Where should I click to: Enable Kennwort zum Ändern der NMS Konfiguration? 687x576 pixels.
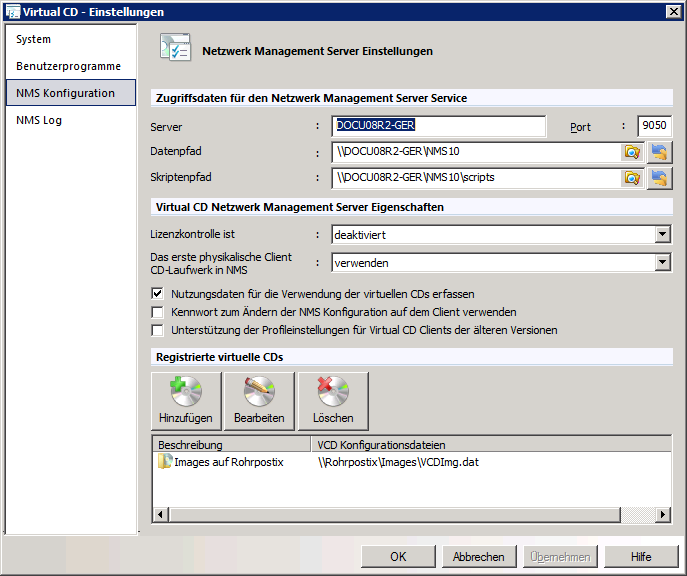tap(157, 312)
